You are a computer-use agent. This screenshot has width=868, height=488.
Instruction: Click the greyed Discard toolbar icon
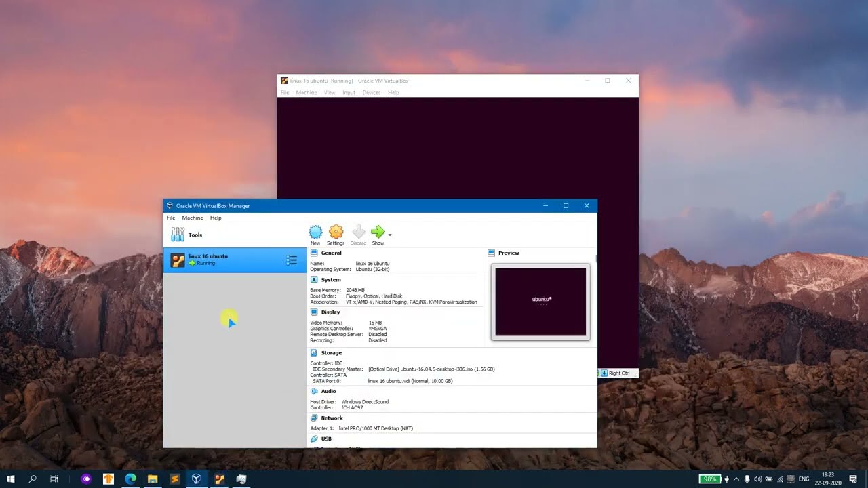coord(358,232)
